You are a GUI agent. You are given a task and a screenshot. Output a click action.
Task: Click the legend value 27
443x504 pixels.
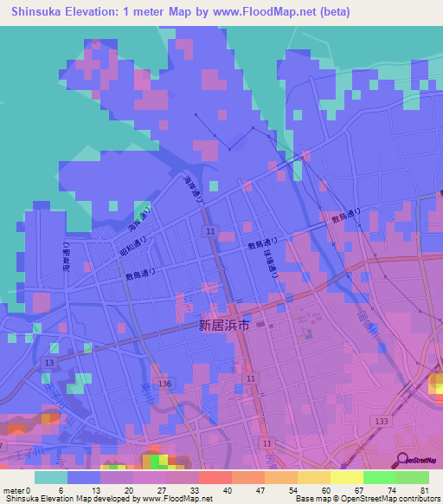tap(162, 491)
